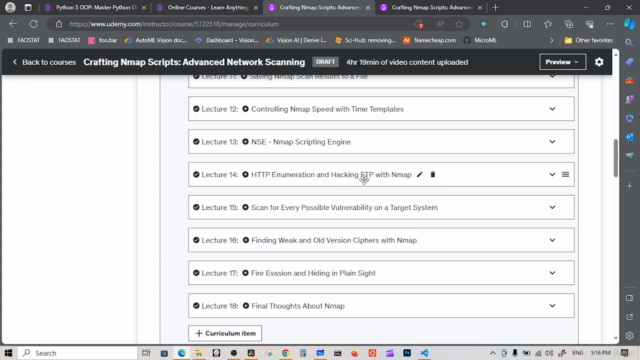Click the Windows taskbar Search box
Image resolution: width=640 pixels, height=360 pixels.
(78, 353)
